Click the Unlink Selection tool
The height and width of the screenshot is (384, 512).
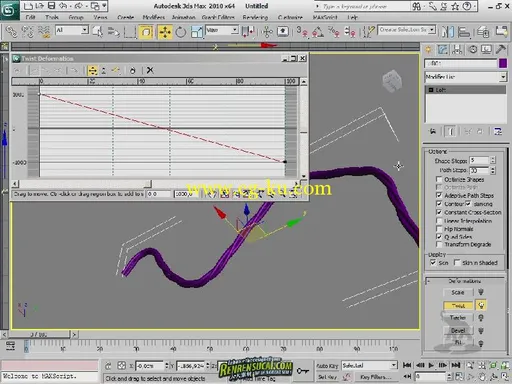pos(27,32)
